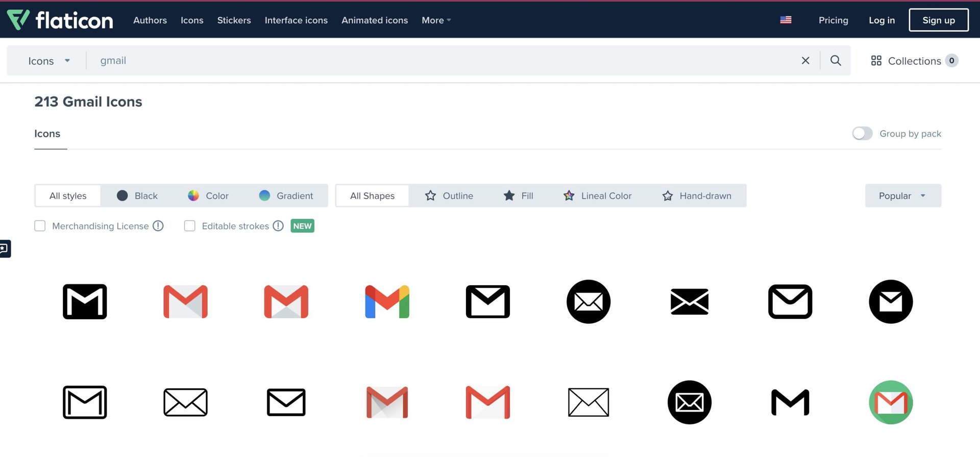Select the black circle with white outlined envelope, first row
980x457 pixels.
(x=589, y=301)
